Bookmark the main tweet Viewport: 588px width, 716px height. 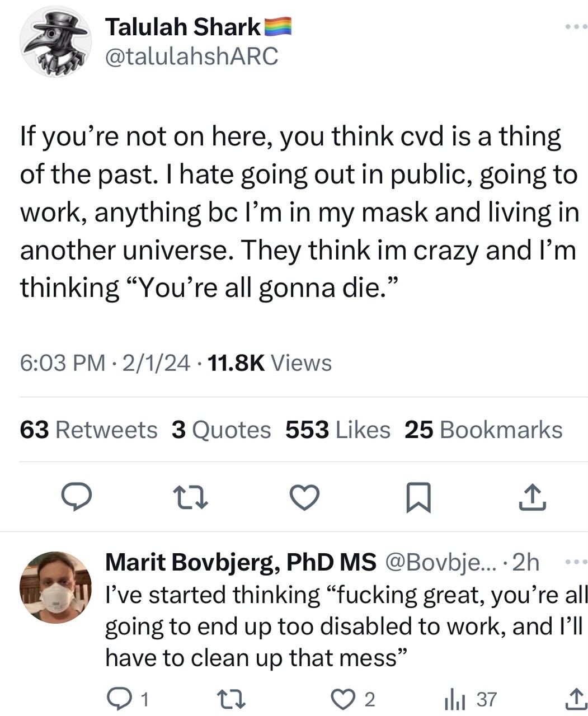(x=418, y=497)
